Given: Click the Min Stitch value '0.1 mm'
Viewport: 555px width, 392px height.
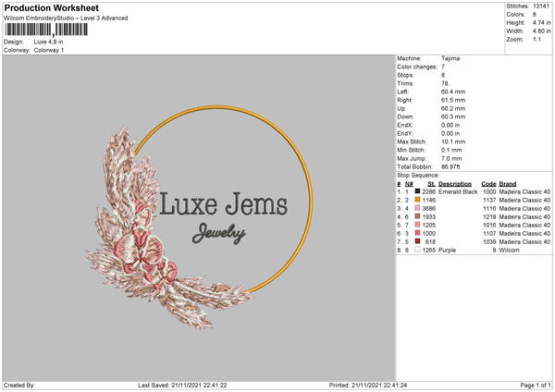Looking at the screenshot, I should coord(451,150).
